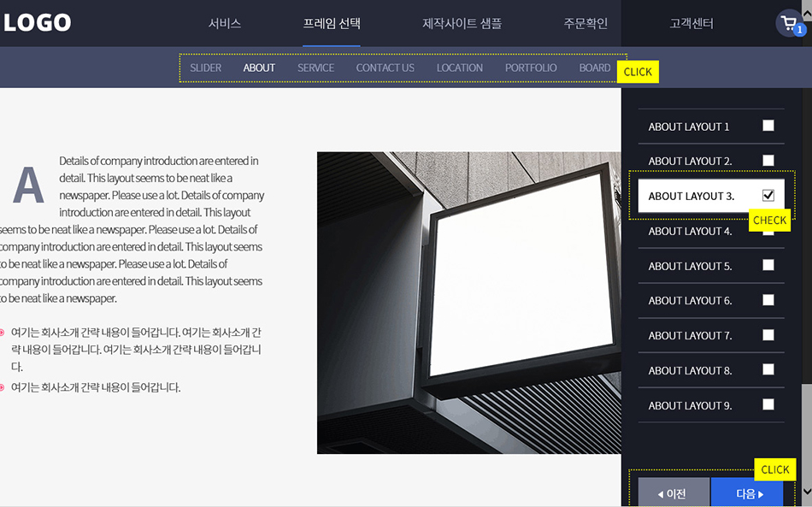Select the ABOUT LAYOUT 4. label
The image size is (812, 507).
click(690, 232)
